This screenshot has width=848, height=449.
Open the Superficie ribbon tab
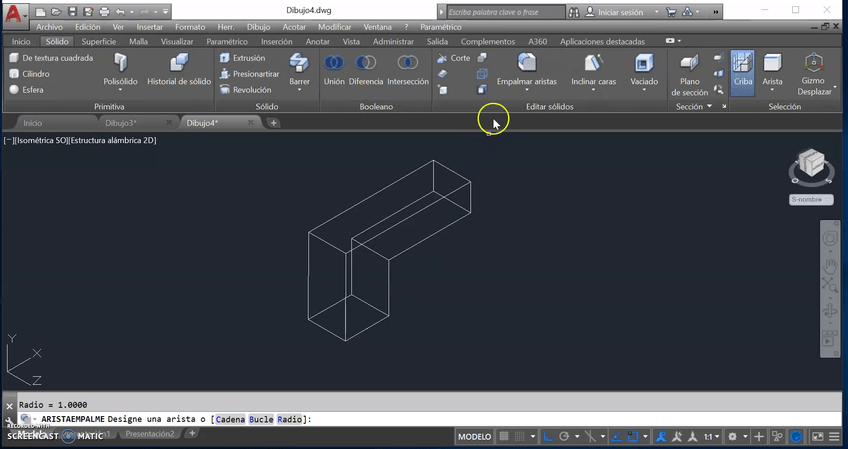(99, 42)
